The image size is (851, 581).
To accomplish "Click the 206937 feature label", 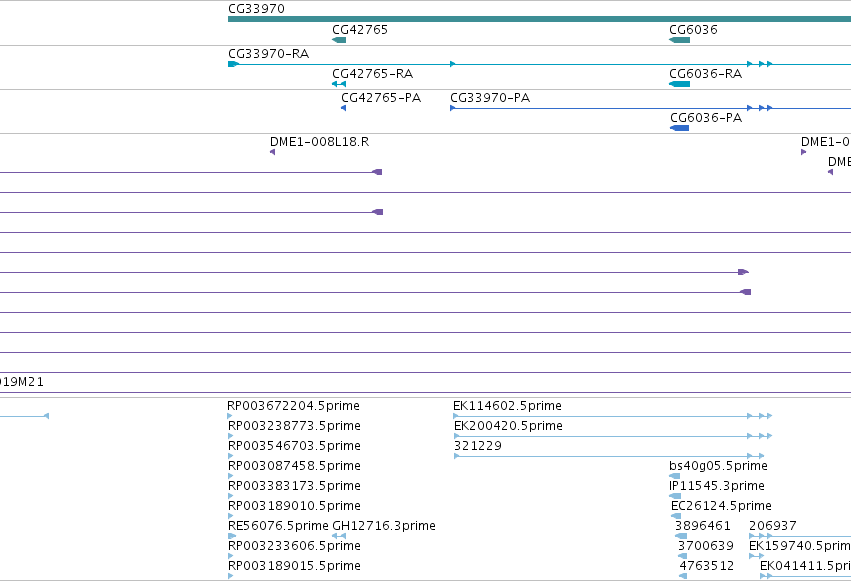I will (x=773, y=526).
